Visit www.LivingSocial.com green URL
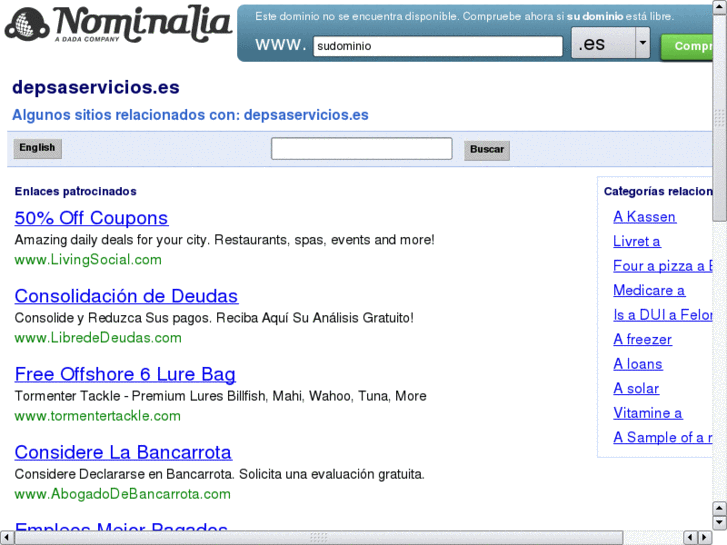The width and height of the screenshot is (727, 545). coord(88,259)
